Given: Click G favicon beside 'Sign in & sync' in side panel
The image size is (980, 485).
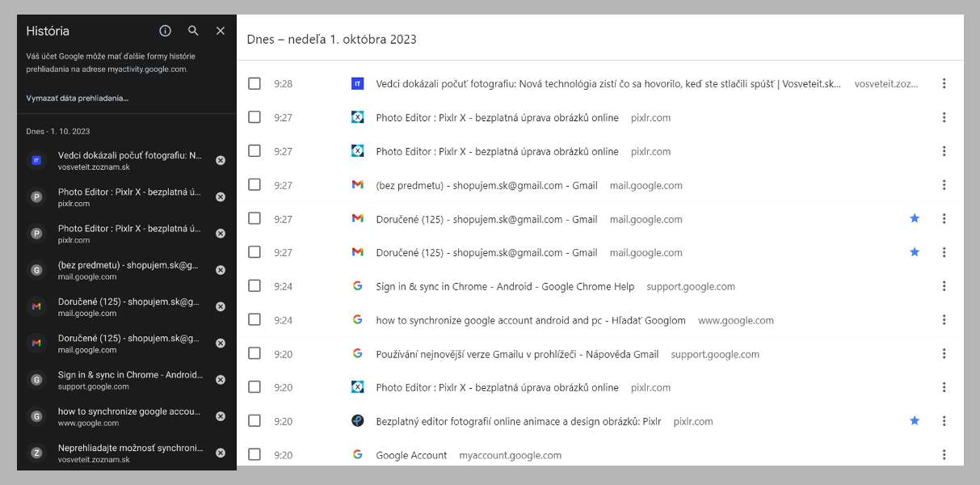Looking at the screenshot, I should pyautogui.click(x=36, y=380).
